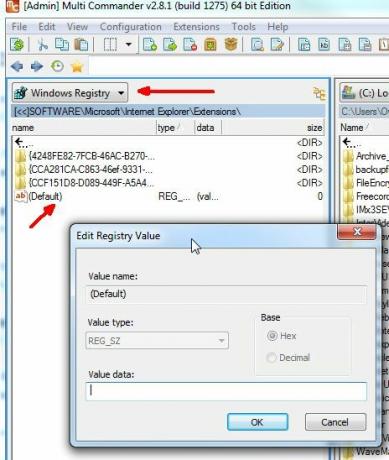Viewport: 389px width, 460px height.
Task: Click the pack archive box icon
Action: pyautogui.click(x=210, y=44)
